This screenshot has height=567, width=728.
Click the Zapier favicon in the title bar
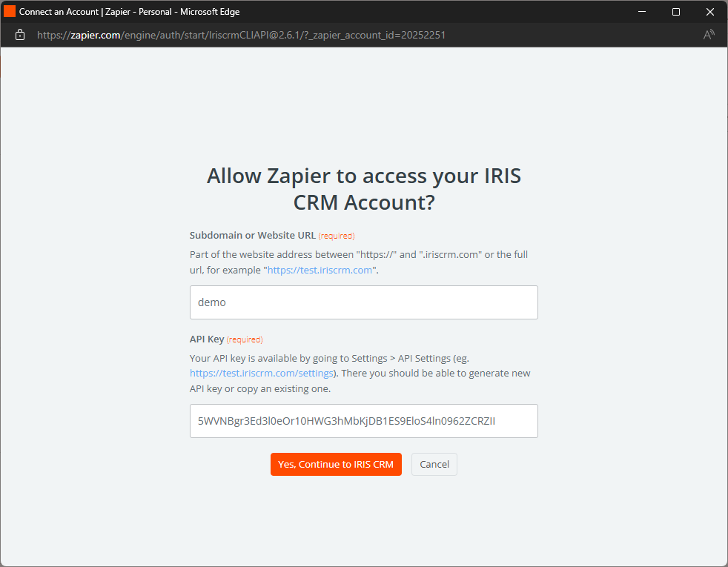[x=10, y=12]
